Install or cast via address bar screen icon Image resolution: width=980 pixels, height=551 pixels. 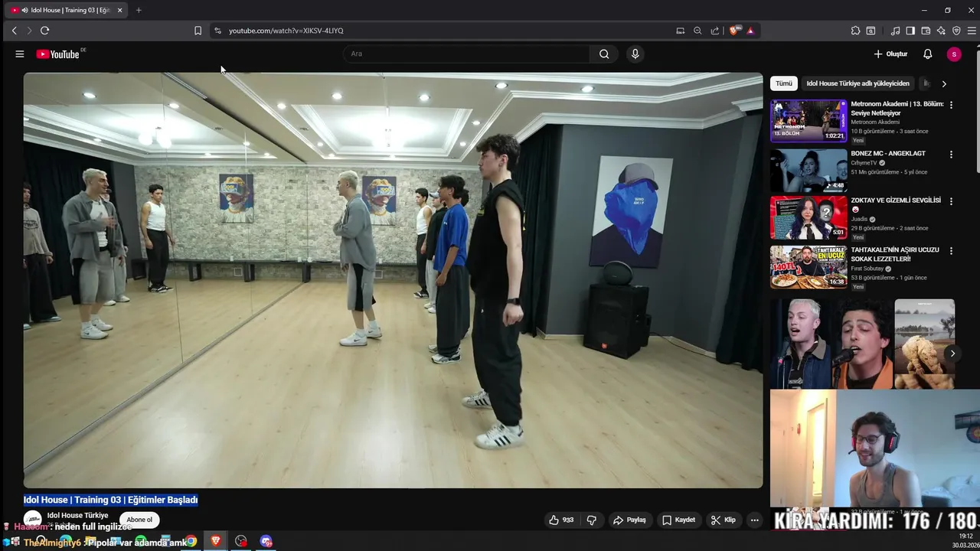(680, 31)
